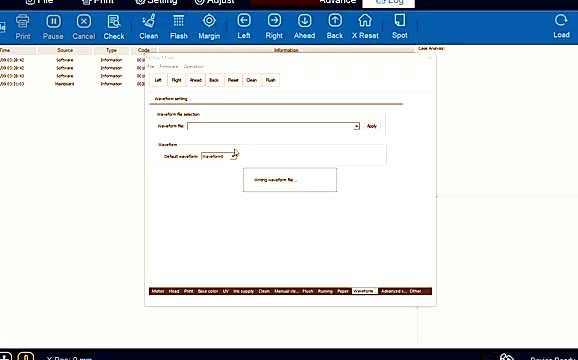578x360 pixels.
Task: Open the Waveform file dropdown
Action: click(356, 126)
